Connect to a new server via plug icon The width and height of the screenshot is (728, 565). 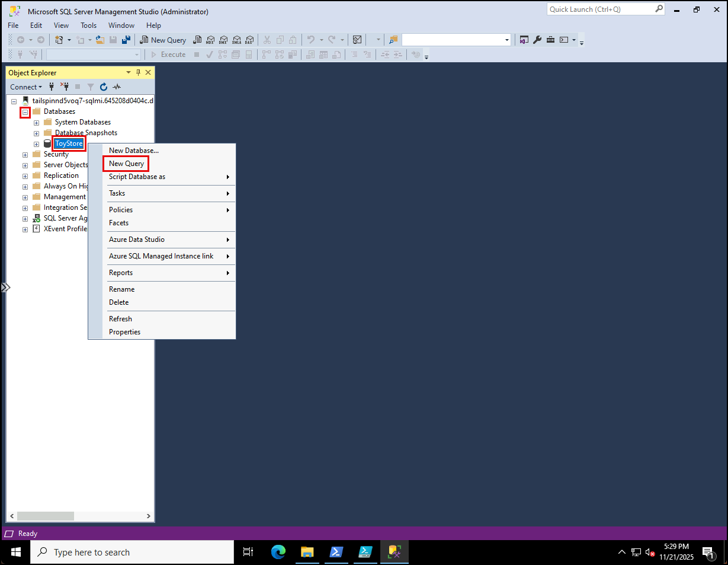tap(52, 87)
